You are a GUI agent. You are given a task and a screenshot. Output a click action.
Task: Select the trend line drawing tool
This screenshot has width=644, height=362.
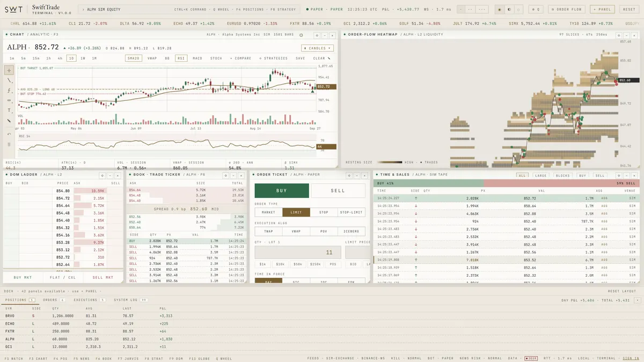9,80
